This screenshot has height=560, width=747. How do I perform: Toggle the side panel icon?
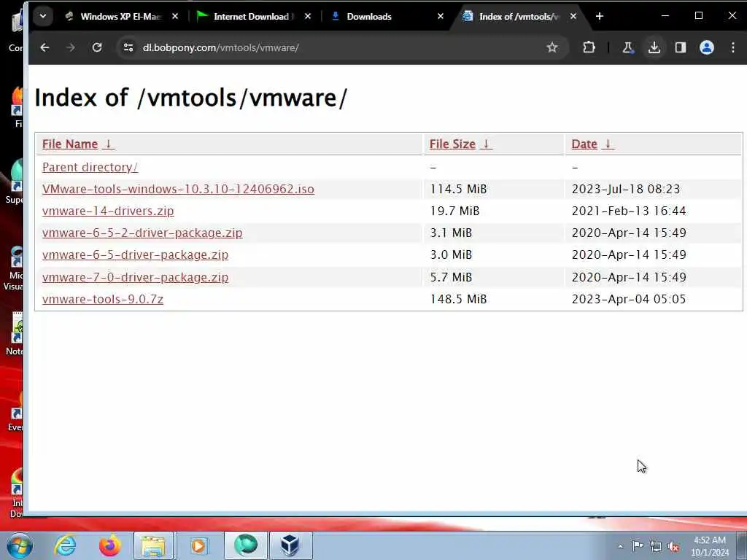click(x=681, y=47)
